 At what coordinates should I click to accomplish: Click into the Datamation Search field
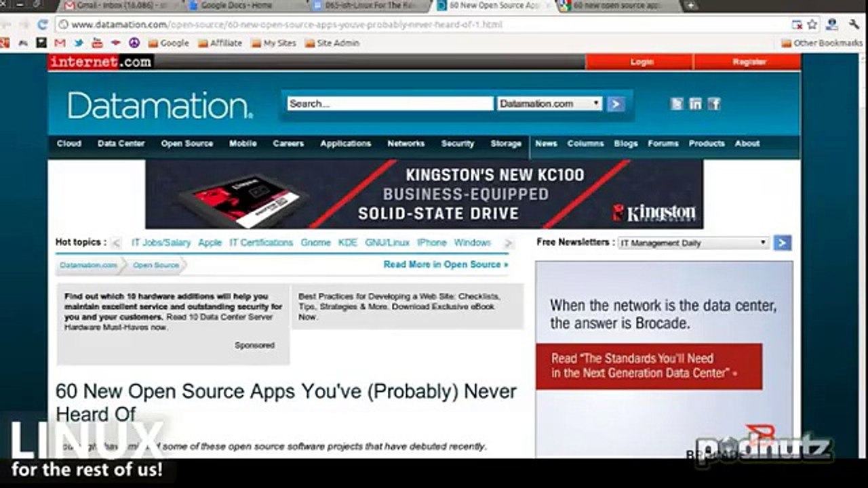pos(390,104)
